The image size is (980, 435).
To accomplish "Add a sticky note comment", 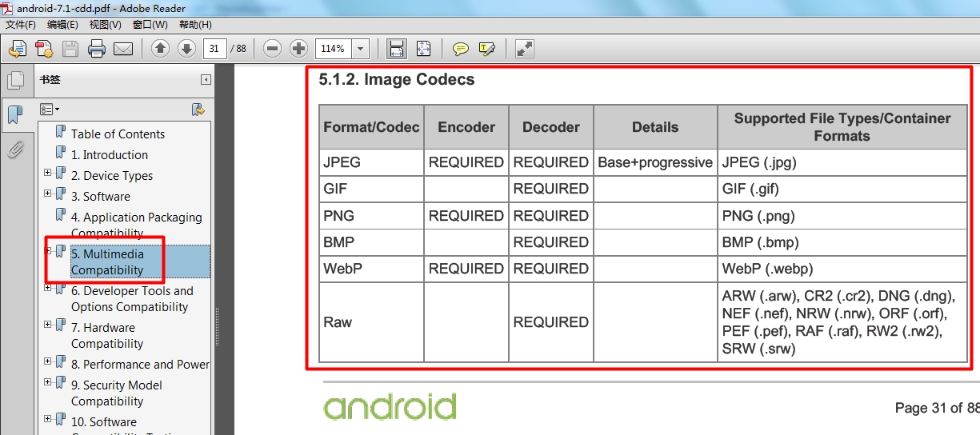I will [461, 49].
